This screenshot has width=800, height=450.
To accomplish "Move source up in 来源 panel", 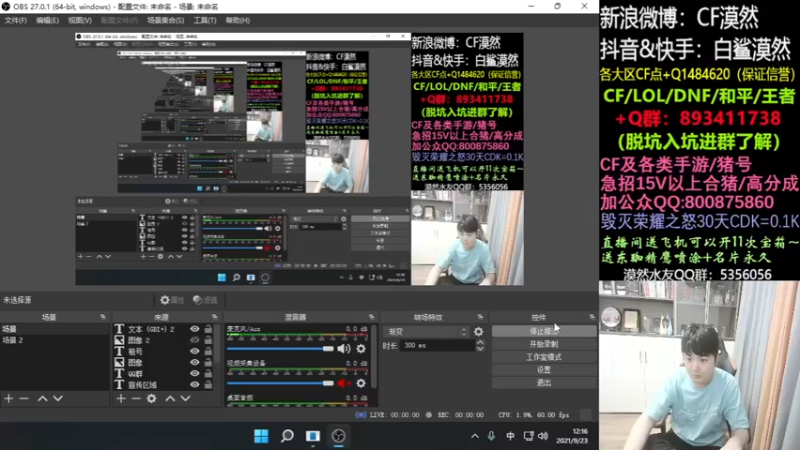I will [x=170, y=398].
